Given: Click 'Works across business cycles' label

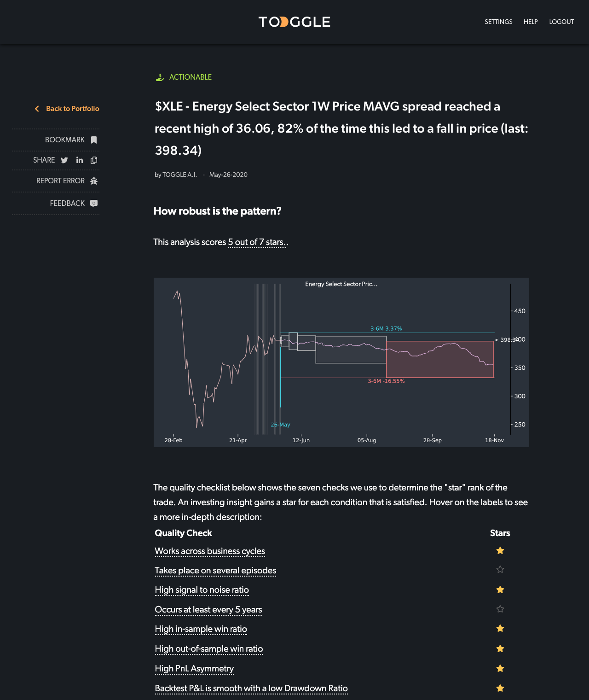Looking at the screenshot, I should click(210, 551).
